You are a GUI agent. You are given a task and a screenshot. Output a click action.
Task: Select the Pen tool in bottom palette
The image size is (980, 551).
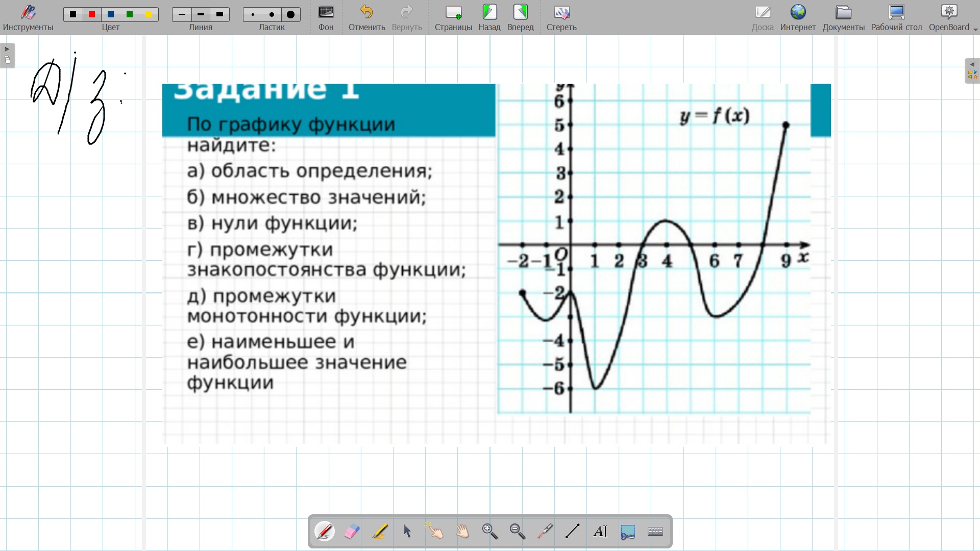click(x=325, y=532)
